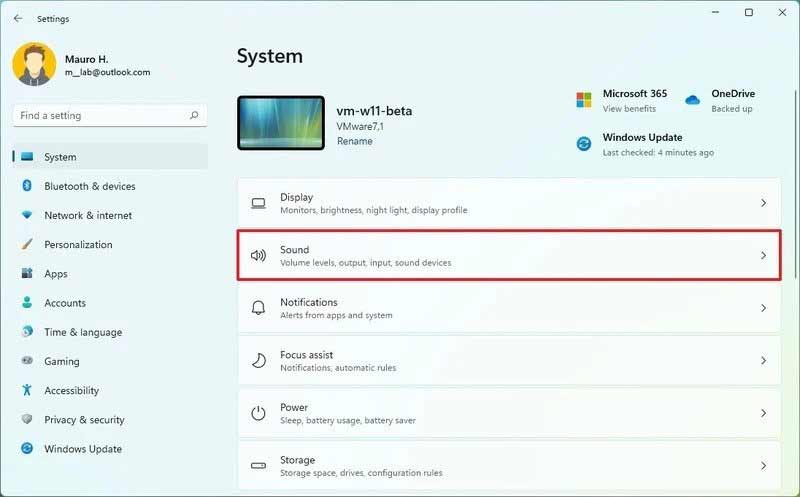This screenshot has height=497, width=800.
Task: Click the Display laptop icon
Action: pyautogui.click(x=259, y=203)
